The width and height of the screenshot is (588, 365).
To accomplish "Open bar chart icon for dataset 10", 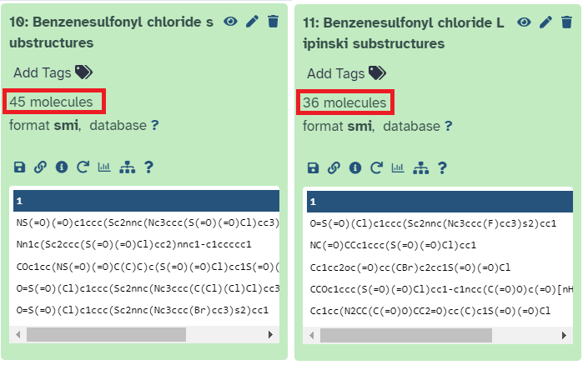I will point(104,167).
